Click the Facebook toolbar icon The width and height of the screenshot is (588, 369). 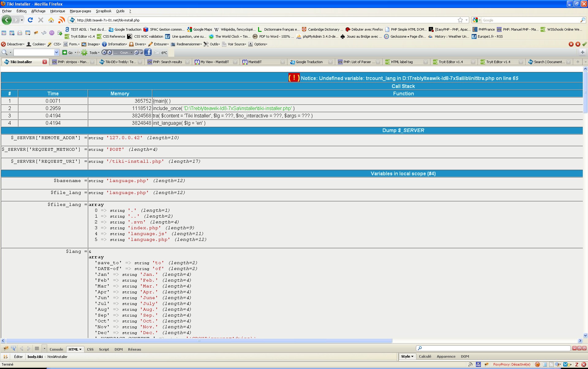click(x=148, y=52)
